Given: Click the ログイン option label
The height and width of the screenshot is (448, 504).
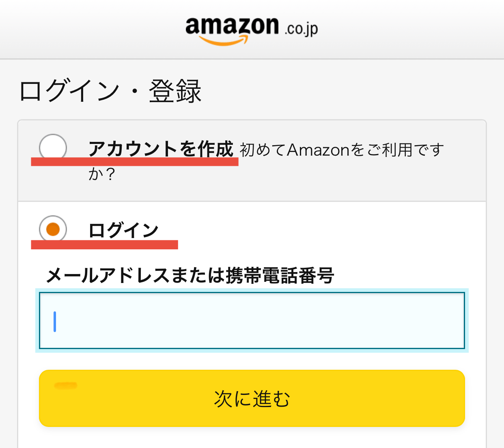Looking at the screenshot, I should (123, 230).
